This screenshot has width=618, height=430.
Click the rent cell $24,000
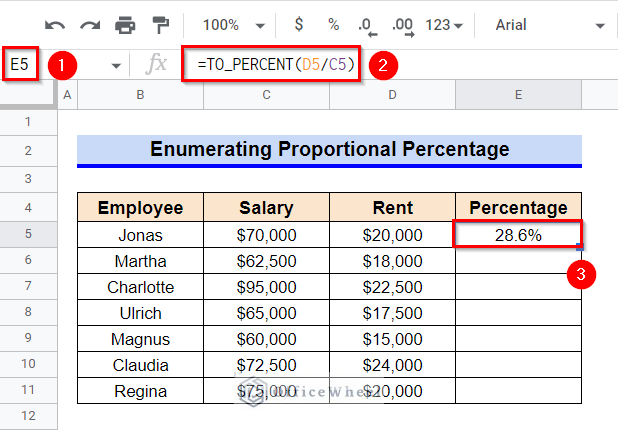(392, 365)
